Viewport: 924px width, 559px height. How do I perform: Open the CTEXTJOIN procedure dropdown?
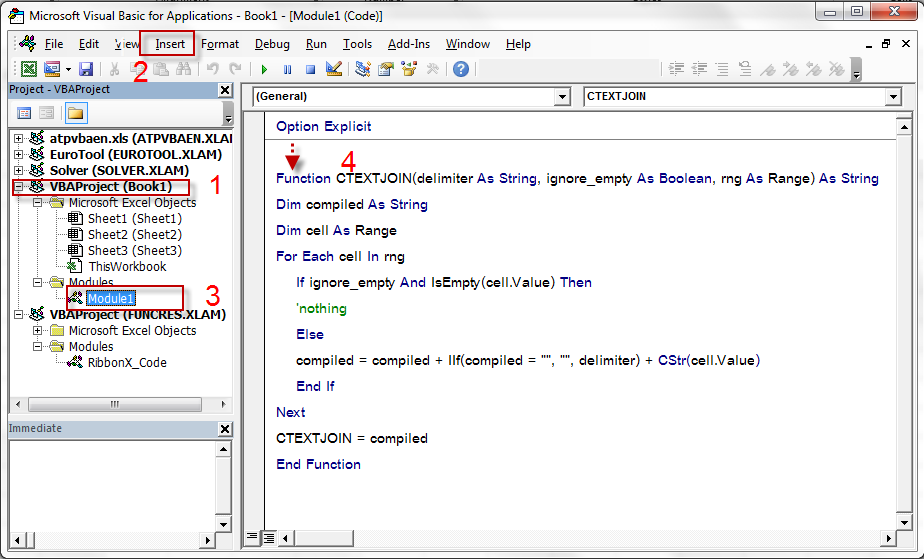tap(894, 97)
